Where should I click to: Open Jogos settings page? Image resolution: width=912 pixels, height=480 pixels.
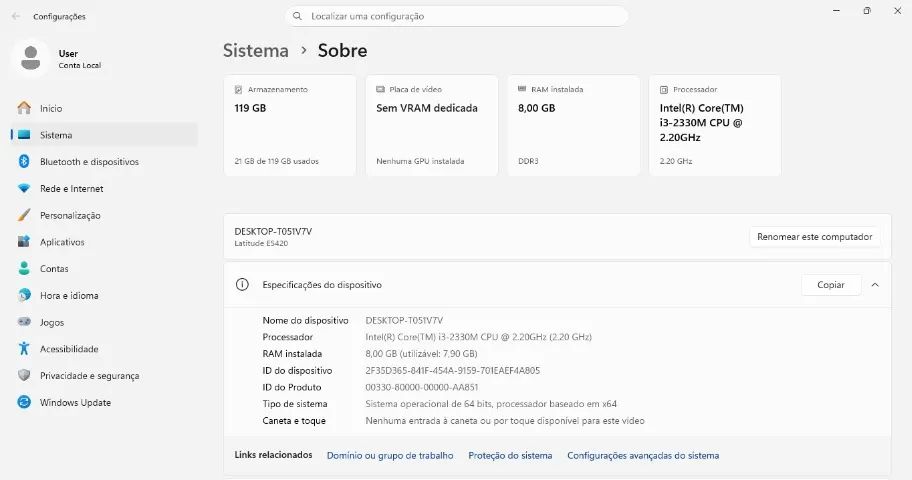click(x=105, y=322)
